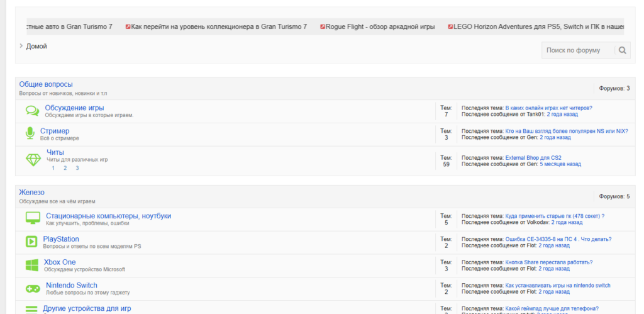Click the Windows logo icon beside Xbox One
Viewport: 644px width, 314px height.
click(x=31, y=265)
